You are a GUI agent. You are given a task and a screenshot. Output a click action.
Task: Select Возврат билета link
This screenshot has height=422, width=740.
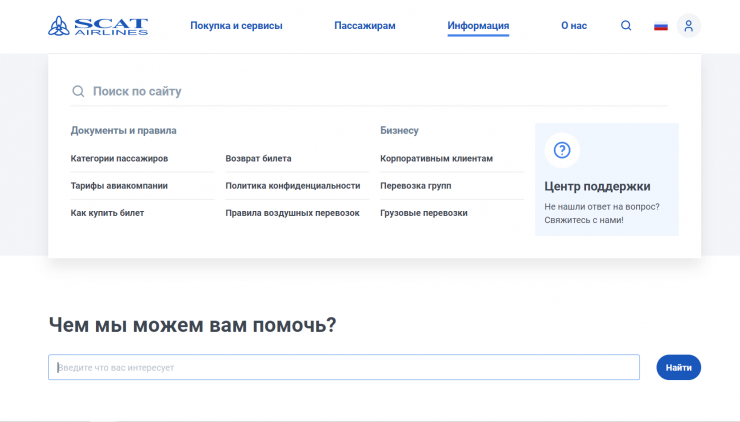click(258, 158)
